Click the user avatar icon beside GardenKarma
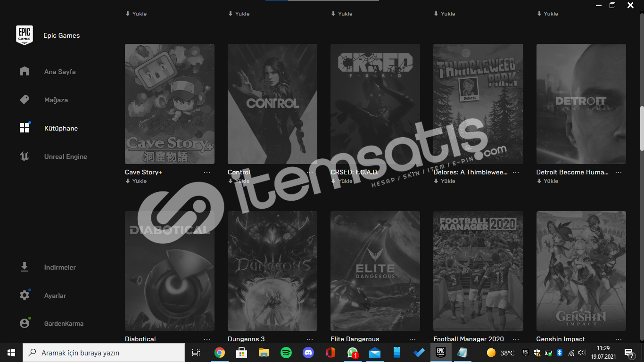This screenshot has width=644, height=362. tap(25, 323)
